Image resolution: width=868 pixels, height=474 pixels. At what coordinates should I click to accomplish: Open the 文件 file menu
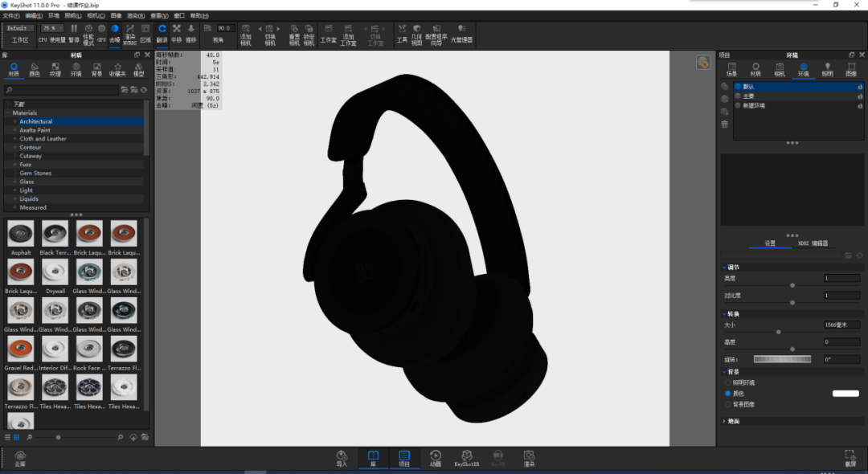click(x=11, y=16)
